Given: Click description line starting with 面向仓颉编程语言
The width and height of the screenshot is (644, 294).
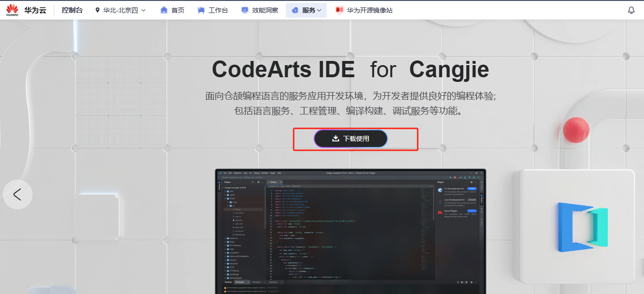Looking at the screenshot, I should click(351, 96).
